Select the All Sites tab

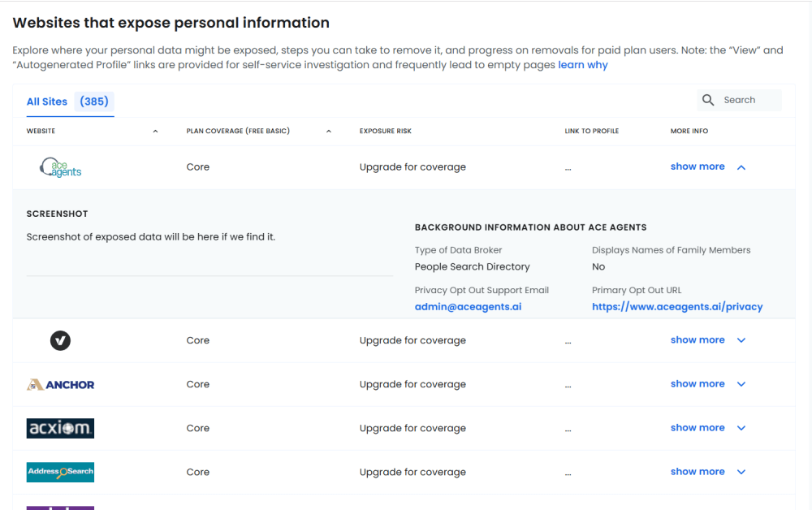coord(47,102)
